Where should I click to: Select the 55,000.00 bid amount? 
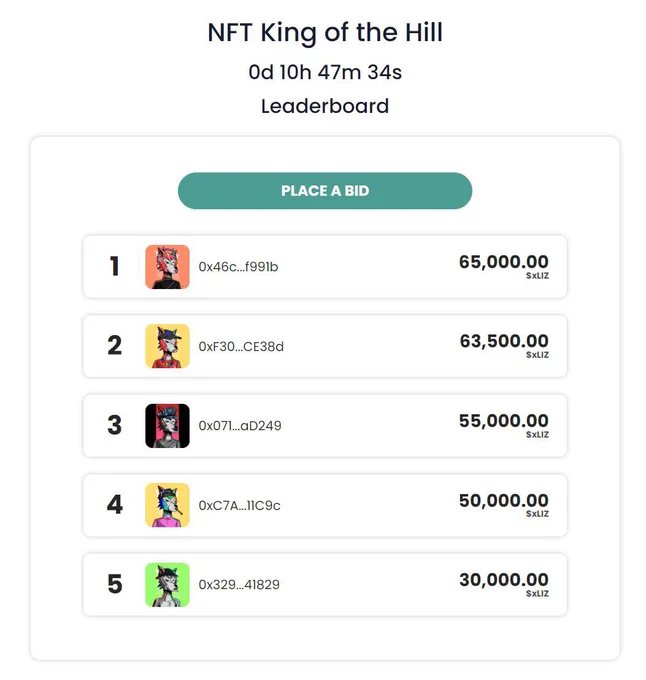click(504, 421)
